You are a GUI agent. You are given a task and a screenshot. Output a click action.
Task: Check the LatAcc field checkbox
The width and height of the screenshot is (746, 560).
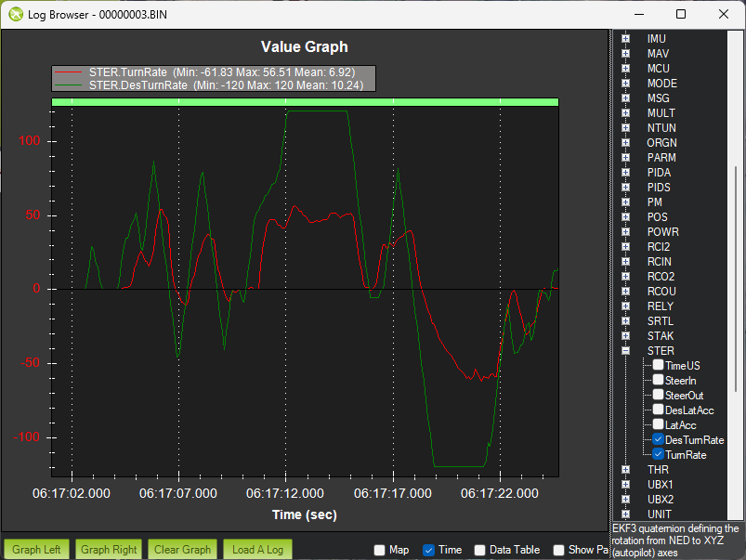tap(658, 424)
